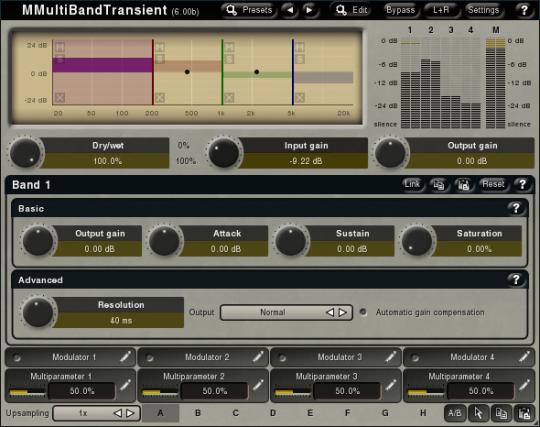
Task: Enable Automatic gain compensation
Action: point(363,312)
